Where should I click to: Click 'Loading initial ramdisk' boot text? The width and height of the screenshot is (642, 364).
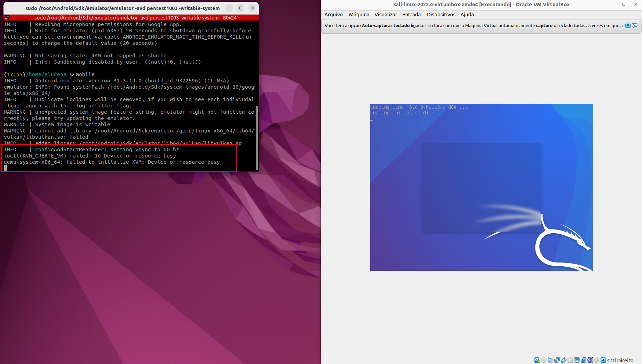pos(407,113)
